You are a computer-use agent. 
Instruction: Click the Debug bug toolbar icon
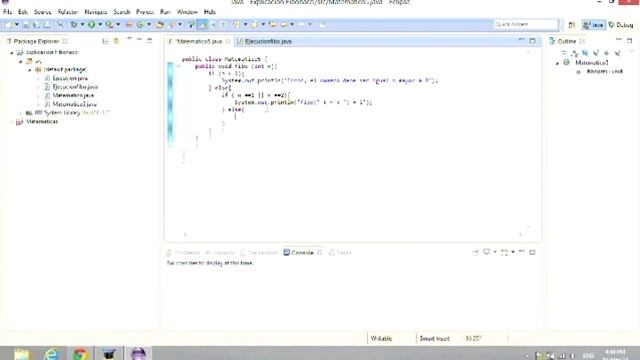tap(73, 25)
